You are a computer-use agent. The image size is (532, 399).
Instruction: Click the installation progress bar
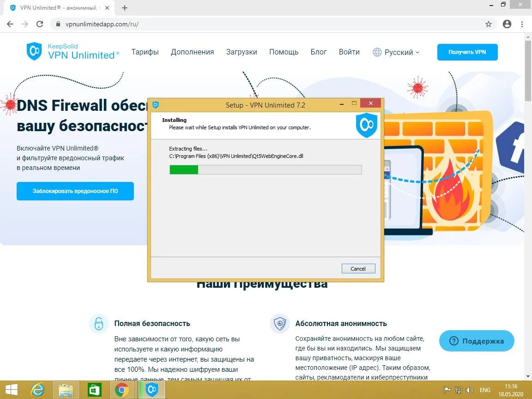click(x=266, y=169)
